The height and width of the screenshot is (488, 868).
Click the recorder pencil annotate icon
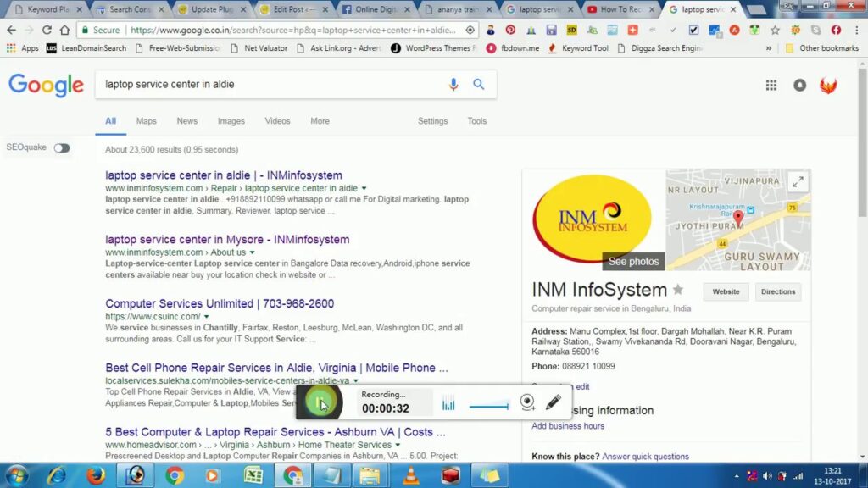click(x=553, y=402)
